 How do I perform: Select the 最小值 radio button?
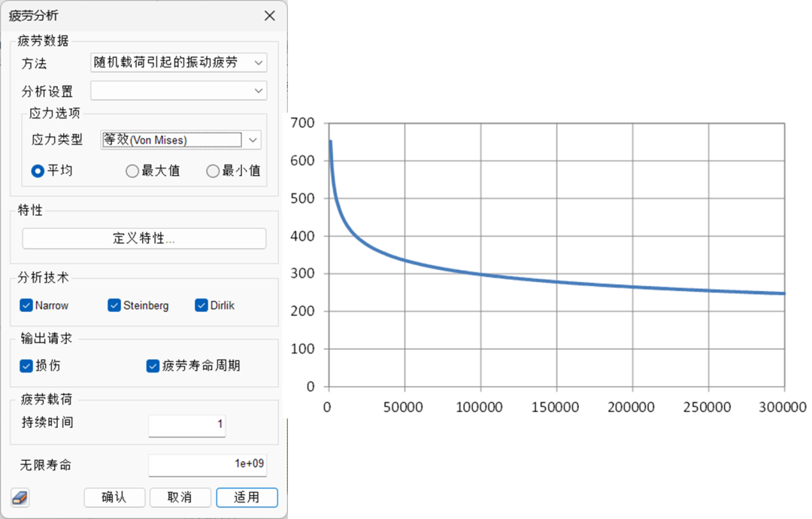pyautogui.click(x=213, y=171)
